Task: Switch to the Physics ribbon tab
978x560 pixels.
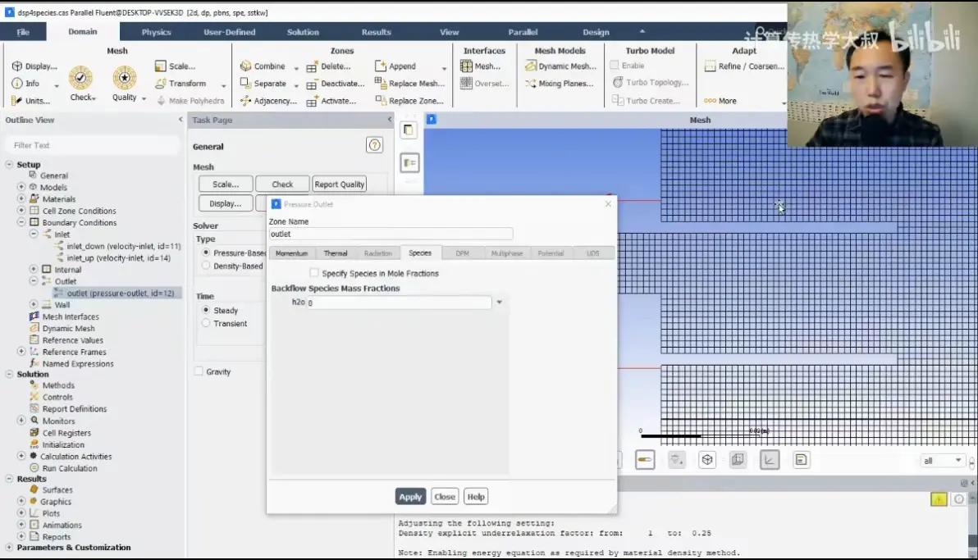Action: [156, 32]
